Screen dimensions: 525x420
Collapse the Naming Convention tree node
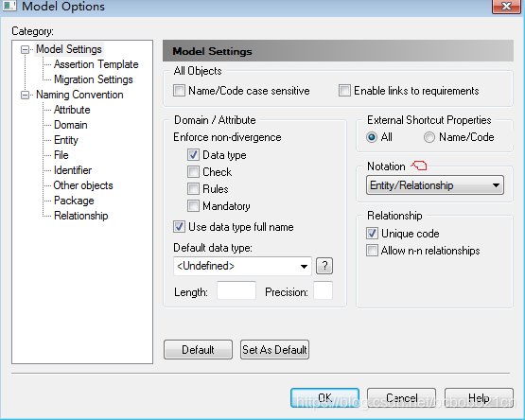(25, 96)
